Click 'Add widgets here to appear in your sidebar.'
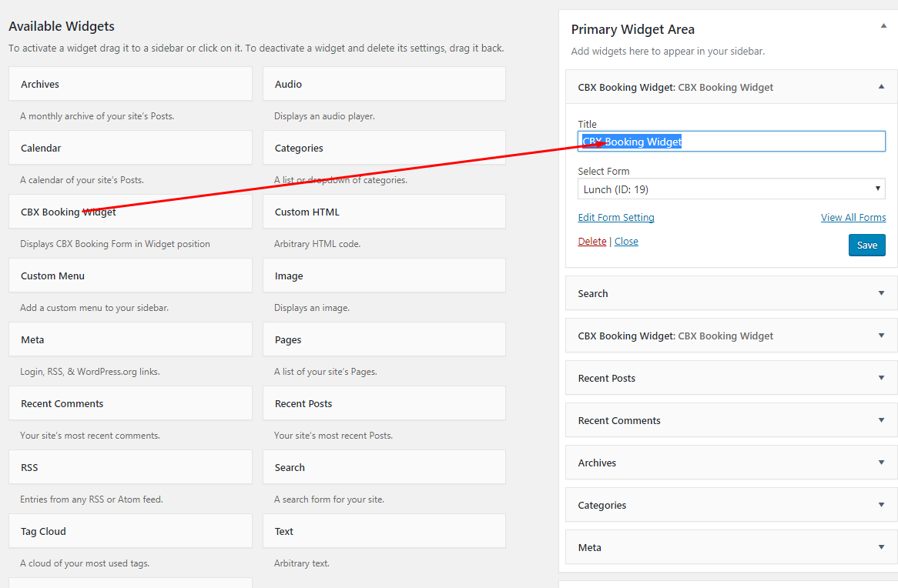The image size is (898, 588). (668, 52)
